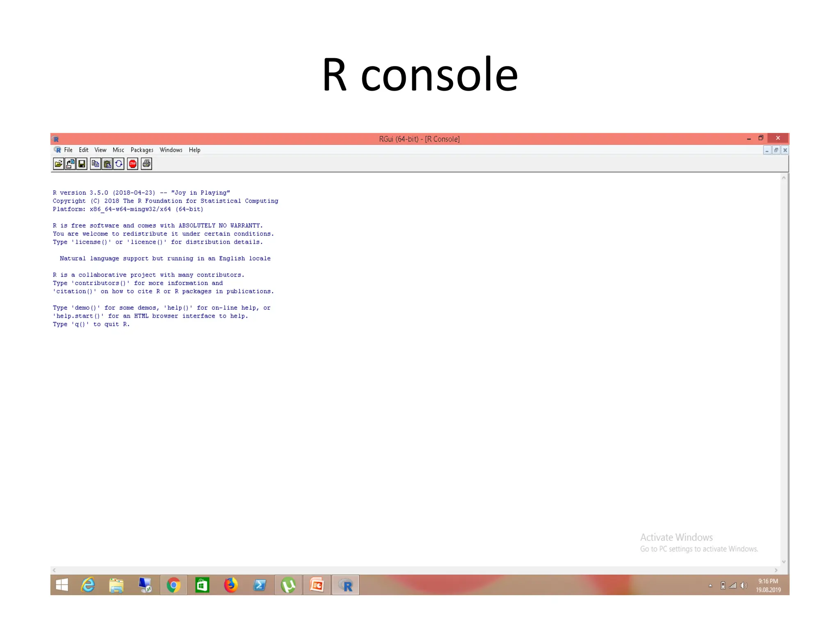Click the 'Natural language support' line
The image size is (840, 630).
165,258
